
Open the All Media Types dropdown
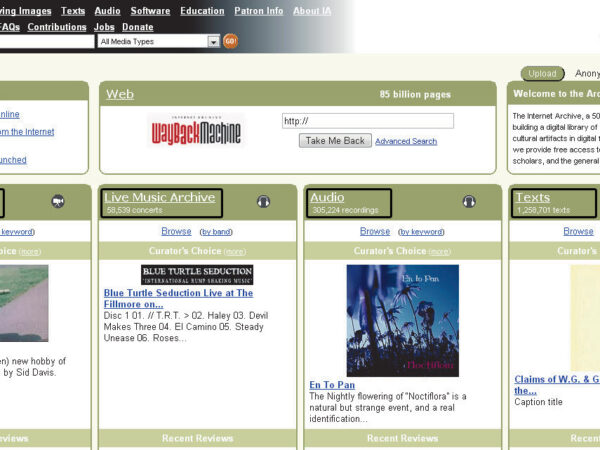coord(158,42)
